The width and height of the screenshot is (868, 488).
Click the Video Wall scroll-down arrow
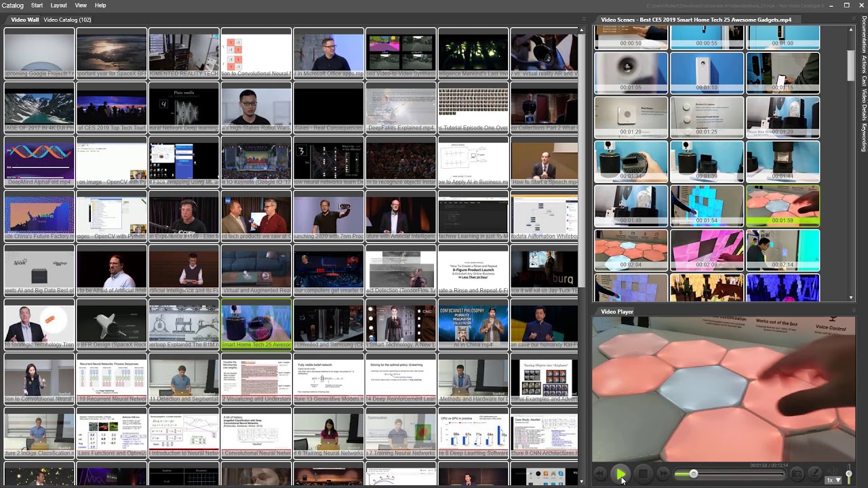581,482
